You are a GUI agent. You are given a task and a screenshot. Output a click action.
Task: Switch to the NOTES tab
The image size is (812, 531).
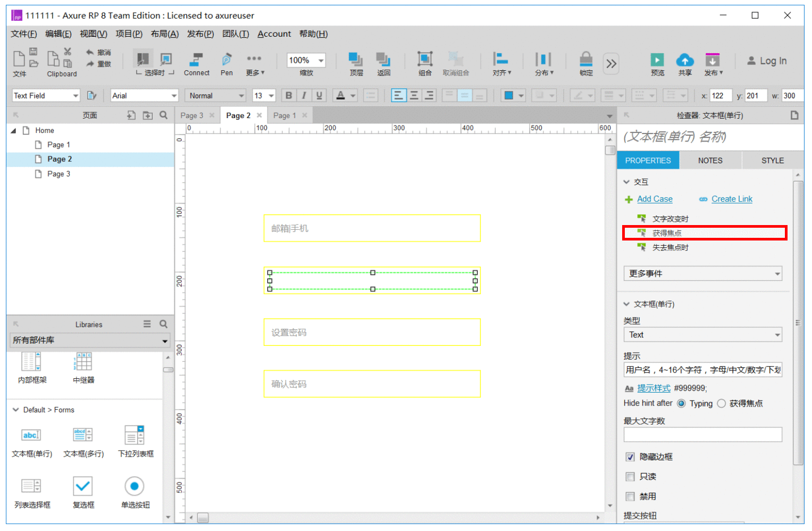[x=710, y=160]
